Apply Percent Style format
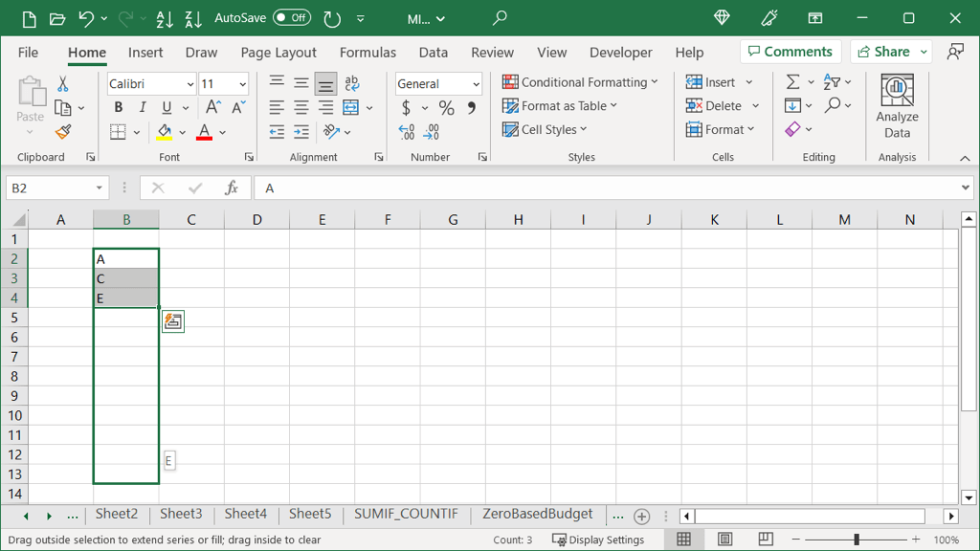This screenshot has width=980, height=551. click(446, 108)
